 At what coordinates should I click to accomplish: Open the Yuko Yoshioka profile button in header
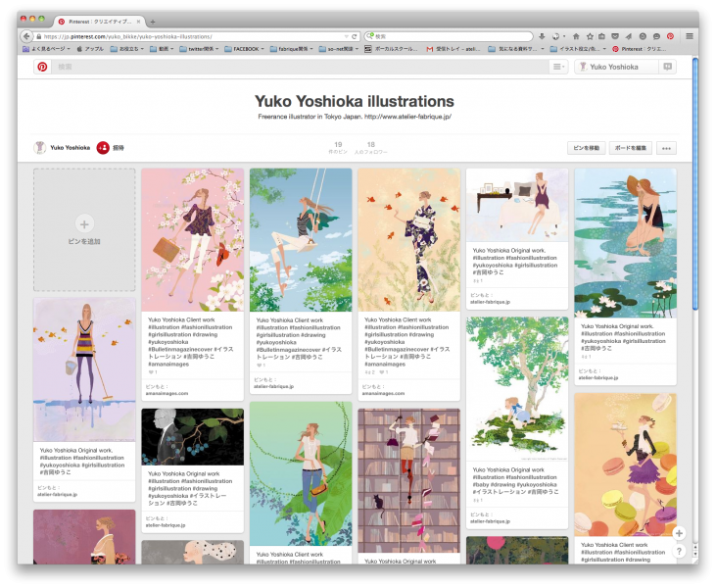point(616,67)
